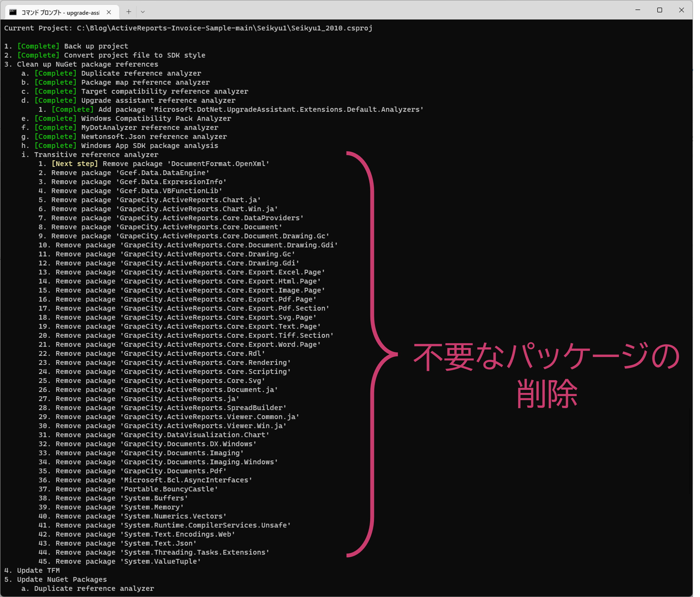Click Remove package 'System.Numerics.Vectors' line
Screen dimensions: 700x597
[132, 517]
